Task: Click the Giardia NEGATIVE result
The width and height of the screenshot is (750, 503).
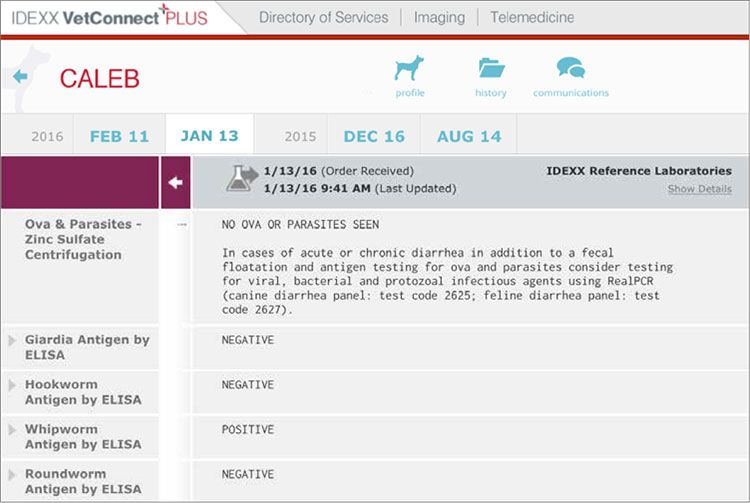Action: 248,340
